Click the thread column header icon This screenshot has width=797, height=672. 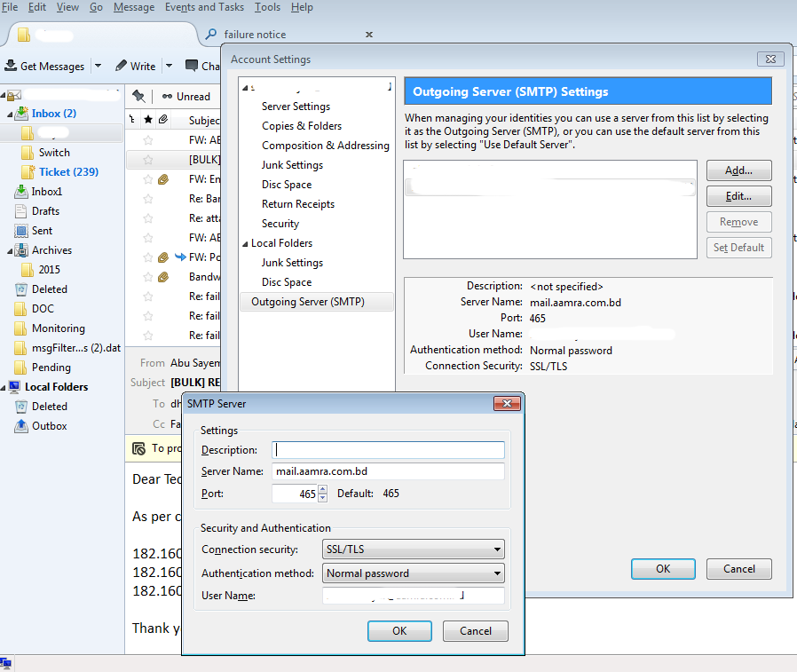132,120
